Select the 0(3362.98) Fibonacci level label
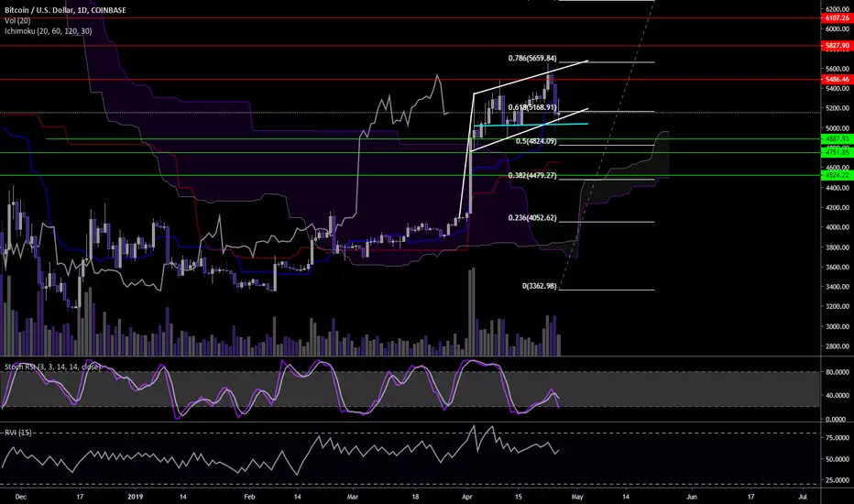Screen dimensions: 854x504 [x=539, y=286]
